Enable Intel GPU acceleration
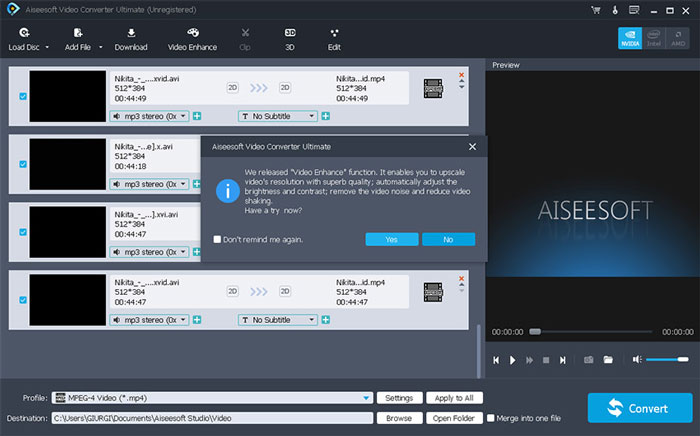This screenshot has height=436, width=700. [x=654, y=38]
